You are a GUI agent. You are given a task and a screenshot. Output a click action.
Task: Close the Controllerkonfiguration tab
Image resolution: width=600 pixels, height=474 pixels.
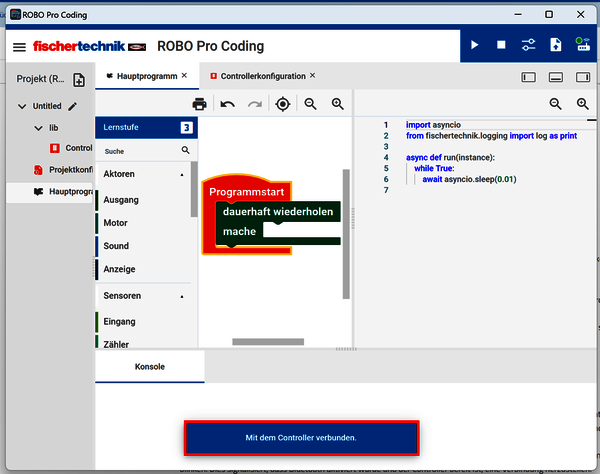(x=313, y=75)
